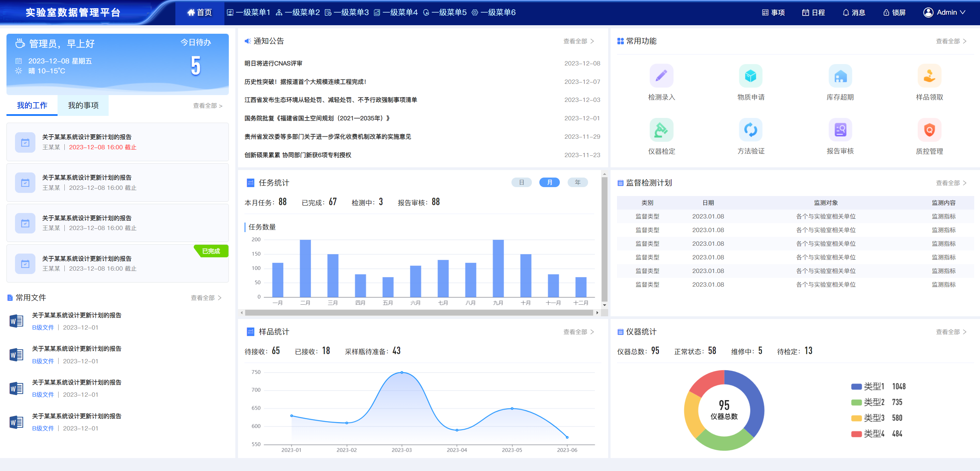Click the 九月 bar in task chart

(498, 269)
